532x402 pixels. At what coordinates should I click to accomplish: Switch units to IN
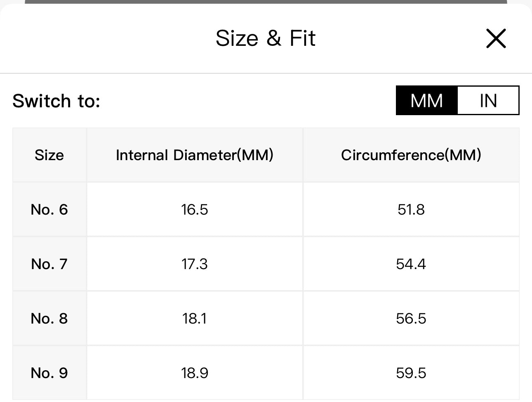(488, 101)
